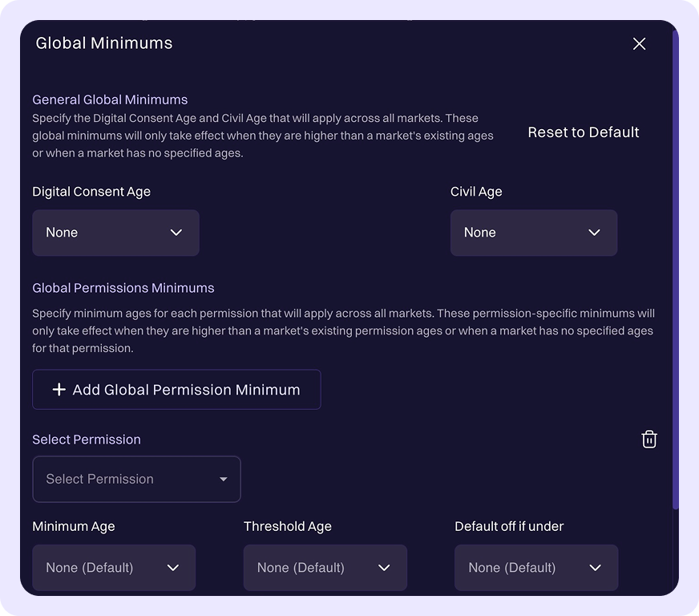Click the chevron arrow in Digital Consent Age

(x=176, y=233)
